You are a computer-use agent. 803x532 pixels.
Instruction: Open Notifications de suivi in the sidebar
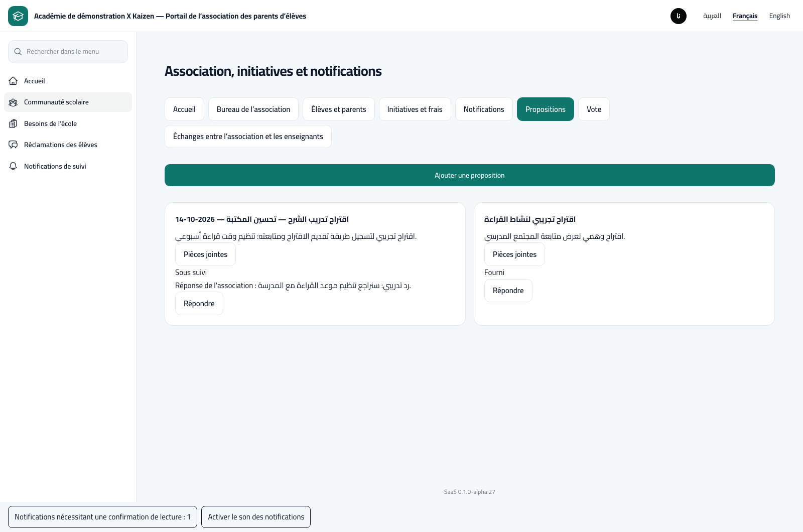[x=68, y=166]
